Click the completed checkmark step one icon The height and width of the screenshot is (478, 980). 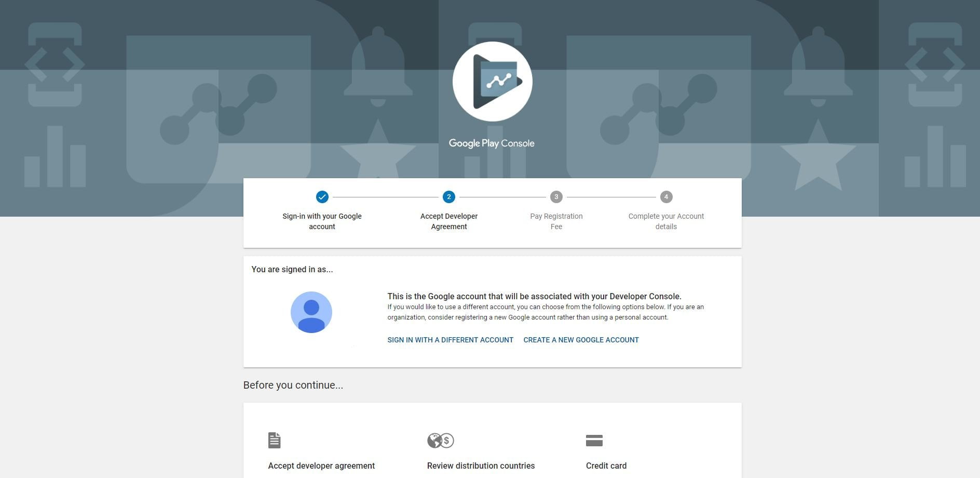point(322,197)
